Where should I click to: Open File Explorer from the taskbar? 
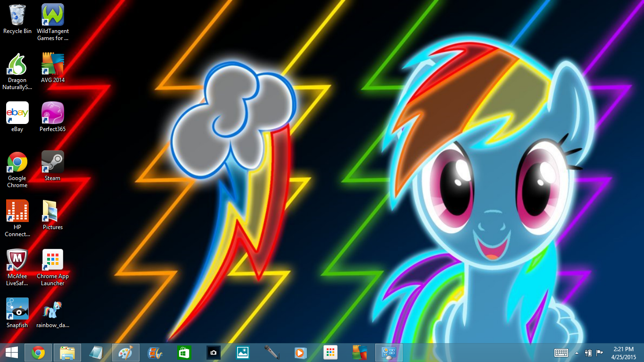pyautogui.click(x=67, y=353)
